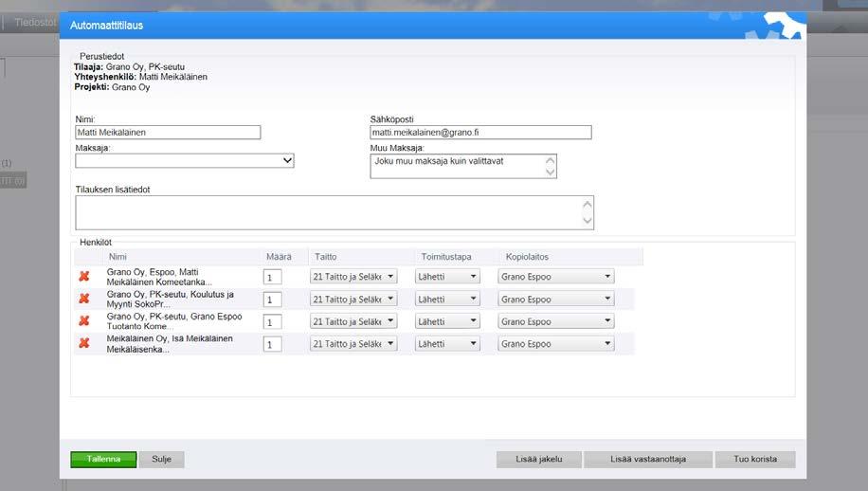Click the Kopiolaitos column header
Screen dimensions: 868x491
(527, 257)
